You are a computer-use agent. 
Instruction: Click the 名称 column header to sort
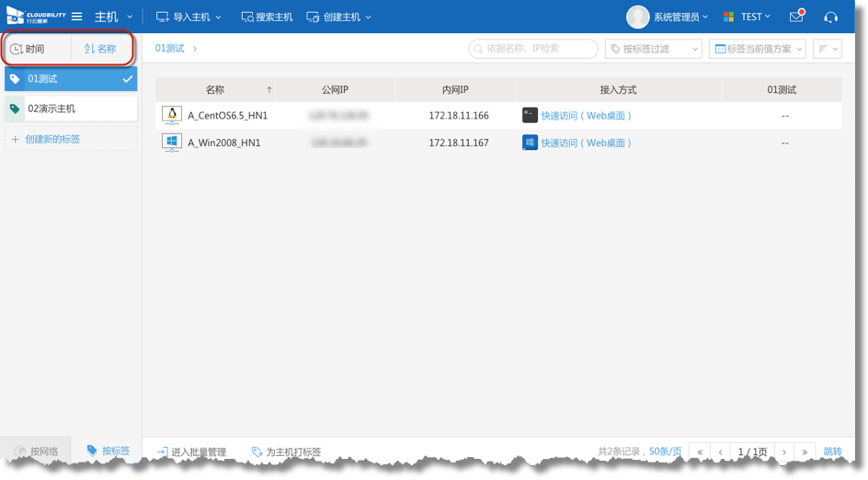[215, 90]
